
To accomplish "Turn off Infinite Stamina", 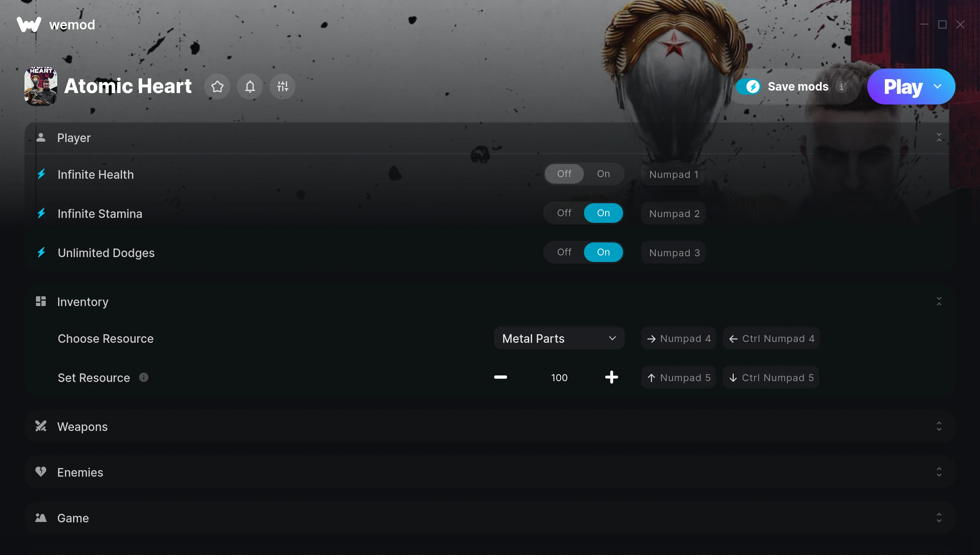I will [564, 213].
